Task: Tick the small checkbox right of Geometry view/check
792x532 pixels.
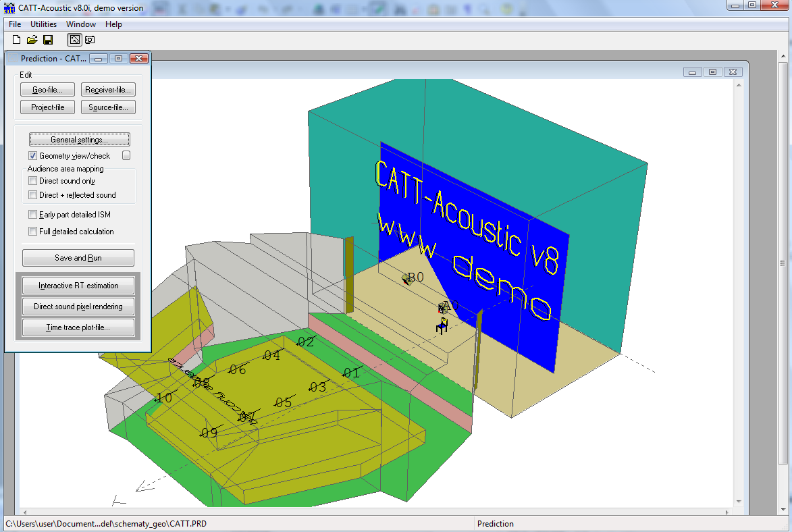Action: click(126, 155)
